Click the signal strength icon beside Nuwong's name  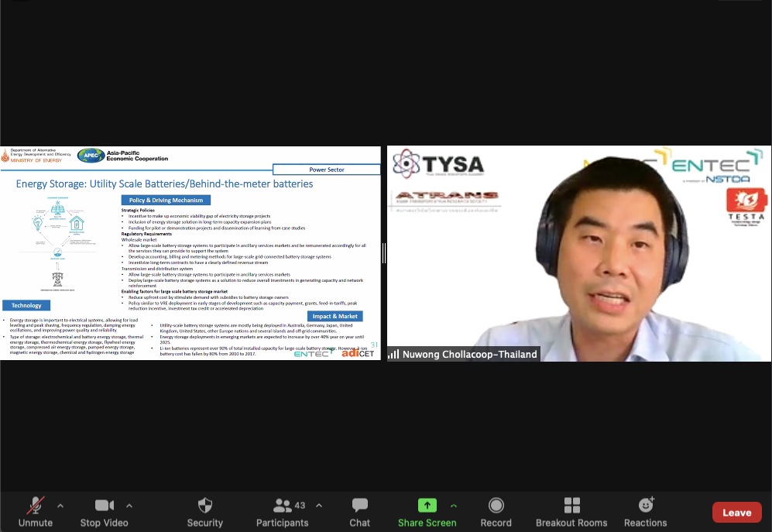[x=393, y=354]
